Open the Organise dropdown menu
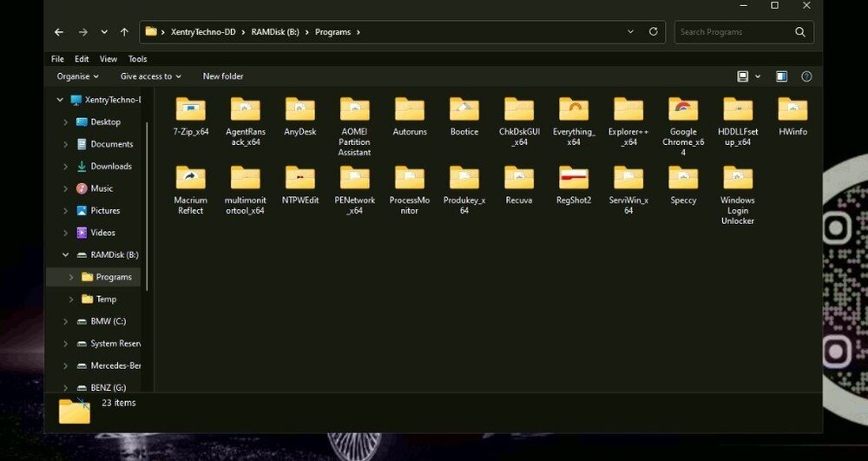Viewport: 868px width, 461px height. coord(77,76)
